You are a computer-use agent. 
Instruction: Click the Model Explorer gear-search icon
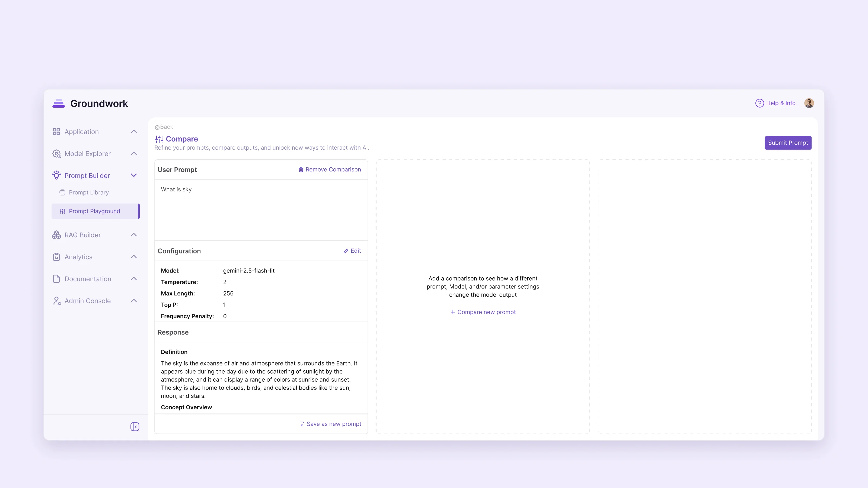[56, 153]
